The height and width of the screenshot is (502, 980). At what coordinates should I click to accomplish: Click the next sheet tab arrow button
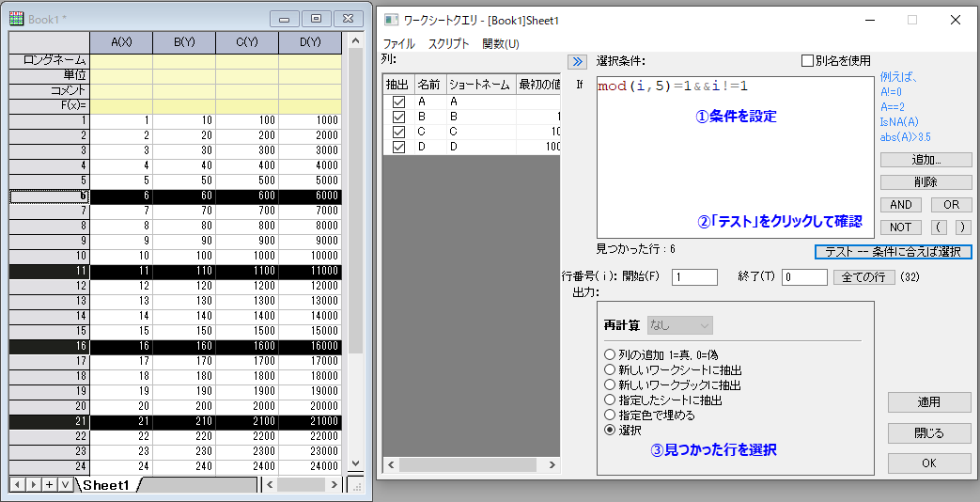click(33, 484)
